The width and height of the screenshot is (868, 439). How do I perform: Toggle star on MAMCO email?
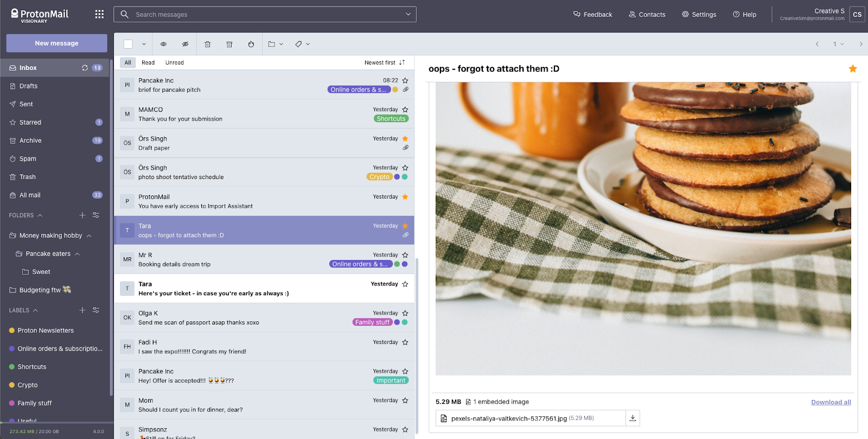(405, 110)
